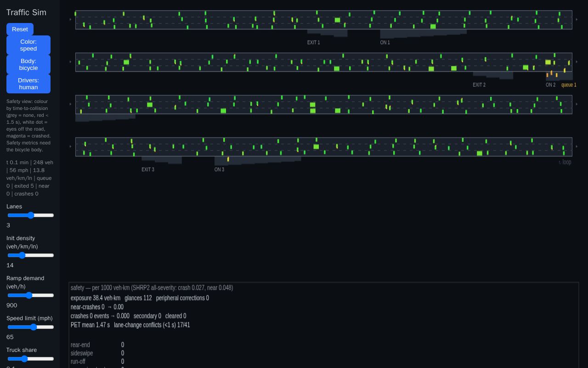588x368 pixels.
Task: Click the EXIT 3 ramp label
Action: coord(147,169)
